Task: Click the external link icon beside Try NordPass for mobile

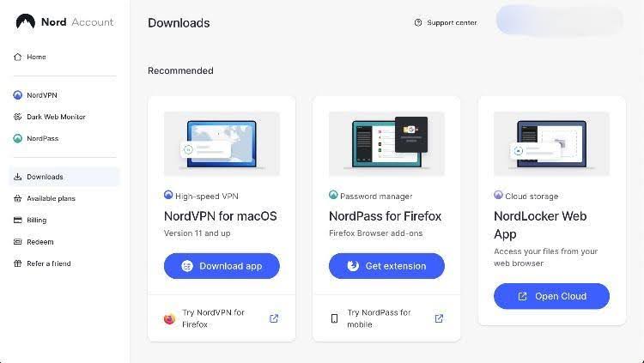Action: (439, 318)
